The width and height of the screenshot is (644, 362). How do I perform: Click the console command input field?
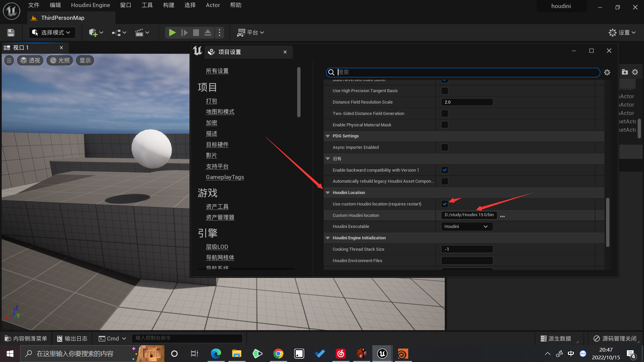187,338
